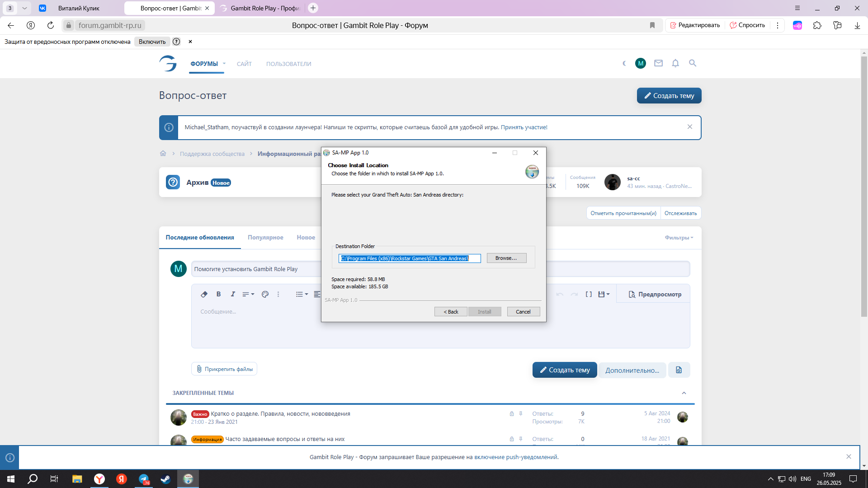The width and height of the screenshot is (868, 488).
Task: Open the Архив subforum link
Action: pyautogui.click(x=197, y=183)
